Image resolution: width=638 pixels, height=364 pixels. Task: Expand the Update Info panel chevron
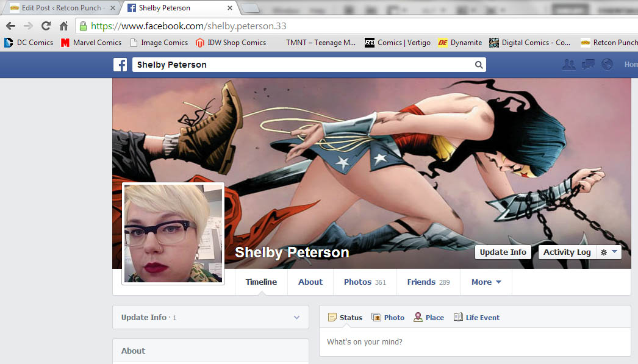tap(296, 318)
